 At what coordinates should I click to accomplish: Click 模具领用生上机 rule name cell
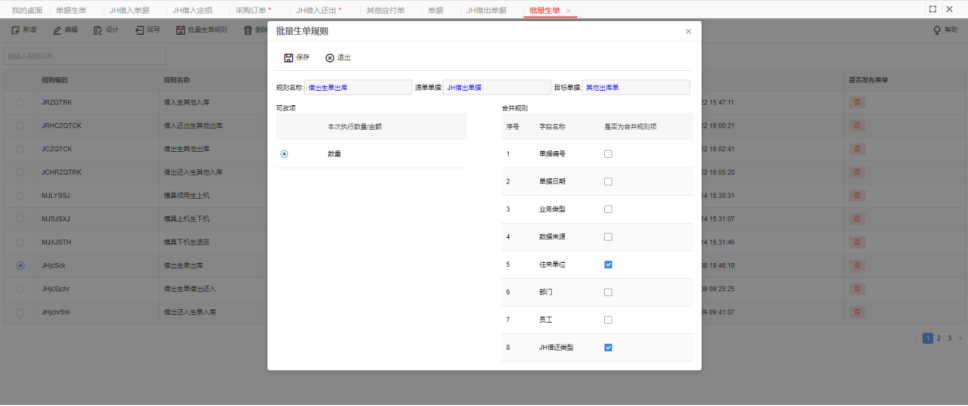(x=186, y=195)
